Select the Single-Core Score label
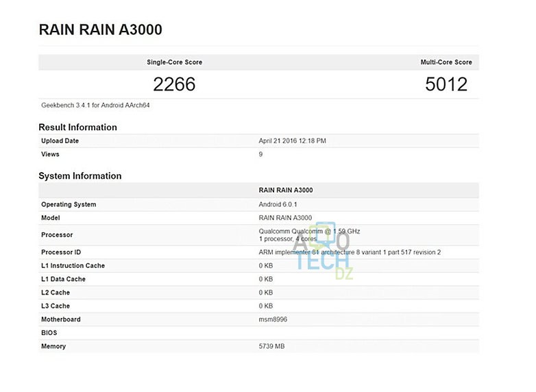The height and width of the screenshot is (392, 536). click(174, 62)
